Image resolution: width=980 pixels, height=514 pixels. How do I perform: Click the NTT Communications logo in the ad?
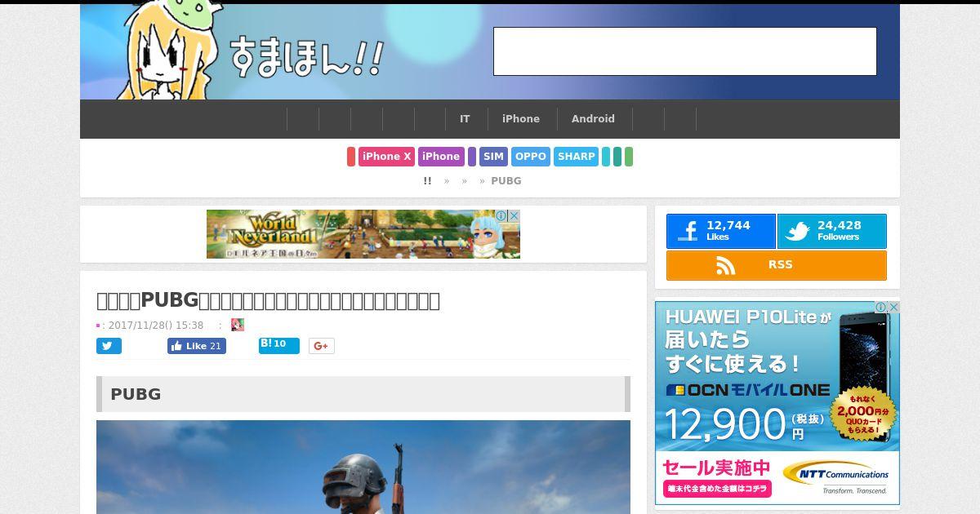tap(835, 476)
